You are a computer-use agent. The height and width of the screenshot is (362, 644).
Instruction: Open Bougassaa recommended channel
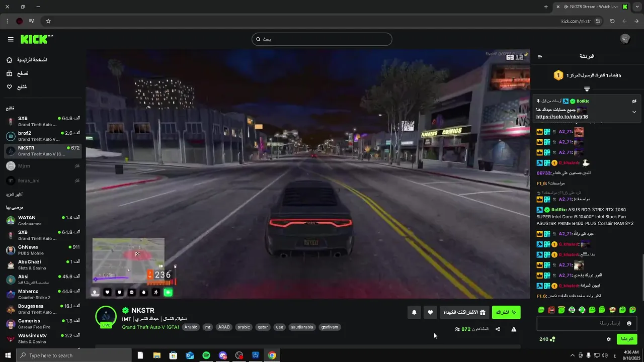43,309
